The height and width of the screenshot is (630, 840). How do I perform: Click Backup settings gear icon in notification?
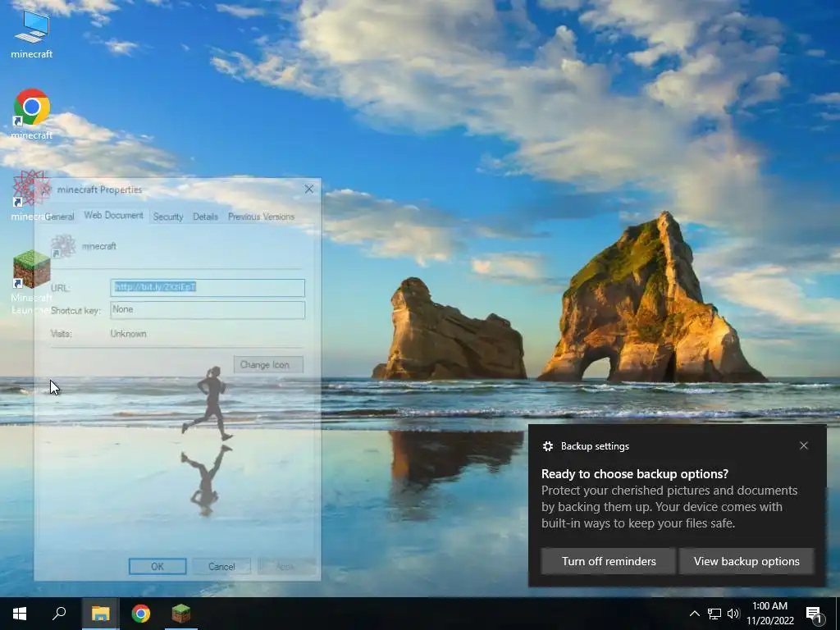(x=547, y=446)
